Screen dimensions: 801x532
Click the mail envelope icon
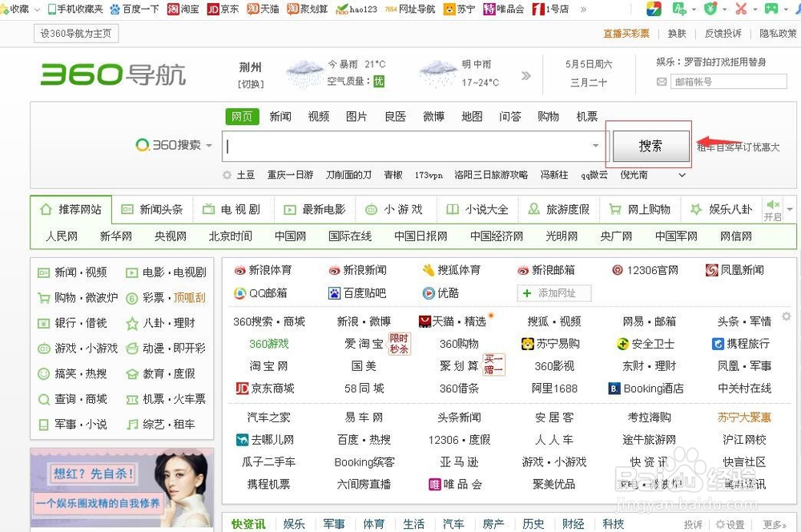(x=662, y=82)
